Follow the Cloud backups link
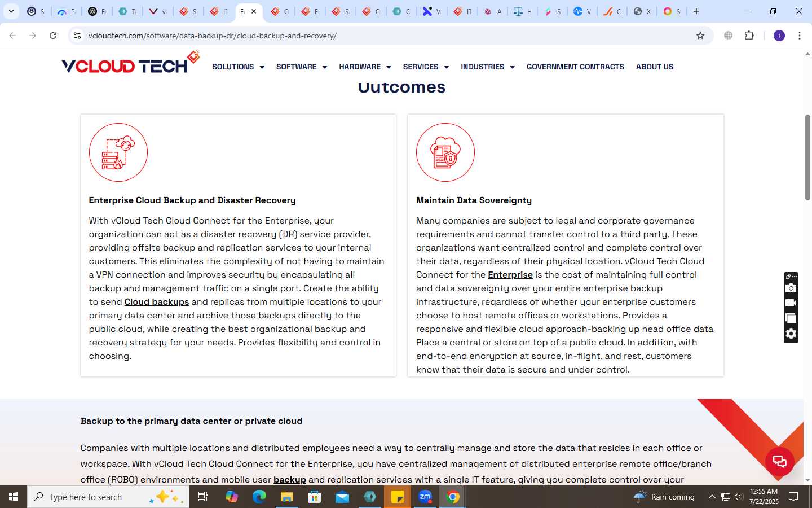This screenshot has width=812, height=508. tap(157, 302)
